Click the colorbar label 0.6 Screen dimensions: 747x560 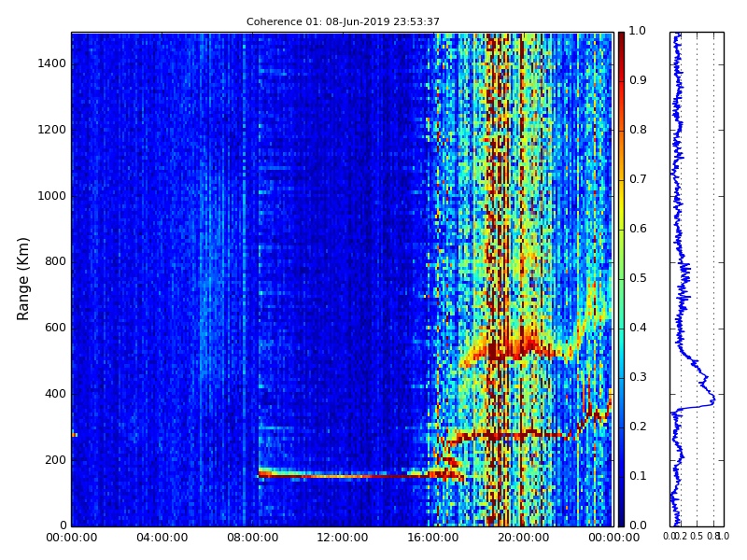pos(638,229)
